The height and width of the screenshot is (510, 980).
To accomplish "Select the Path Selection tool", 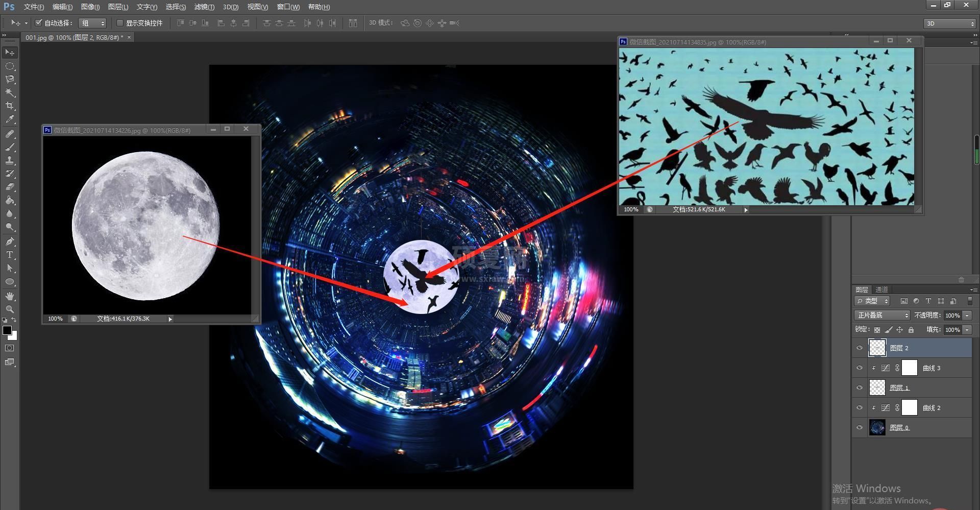I will (10, 268).
